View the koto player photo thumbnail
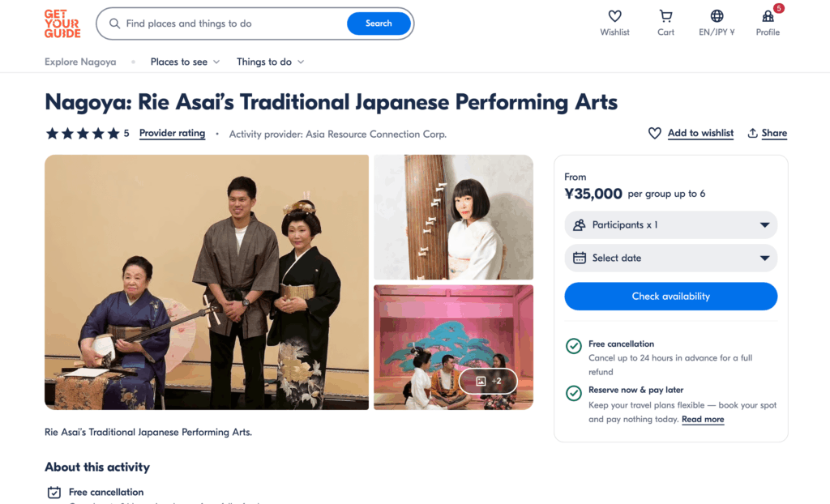This screenshot has width=830, height=504. tap(453, 217)
